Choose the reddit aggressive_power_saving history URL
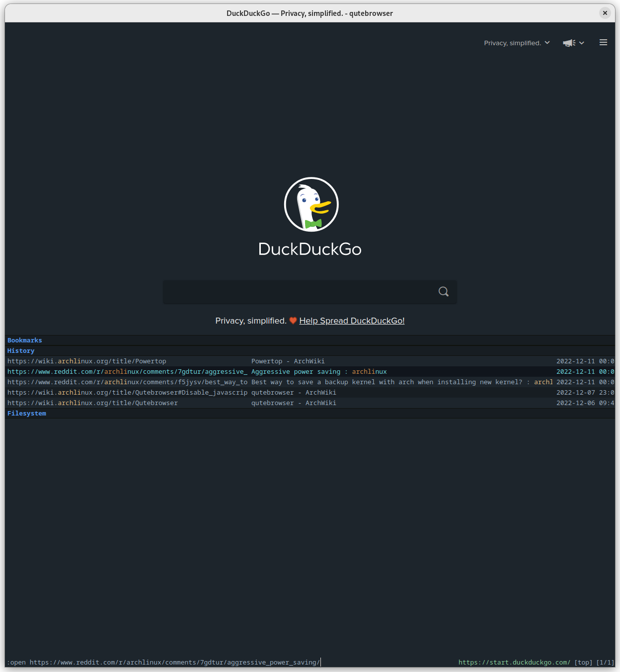The image size is (620, 672). pos(127,372)
